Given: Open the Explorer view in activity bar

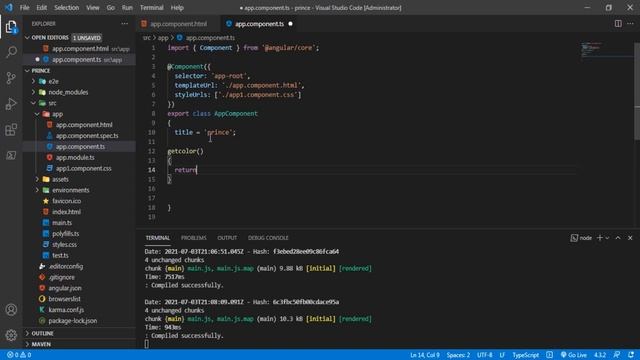Looking at the screenshot, I should click(x=11, y=27).
